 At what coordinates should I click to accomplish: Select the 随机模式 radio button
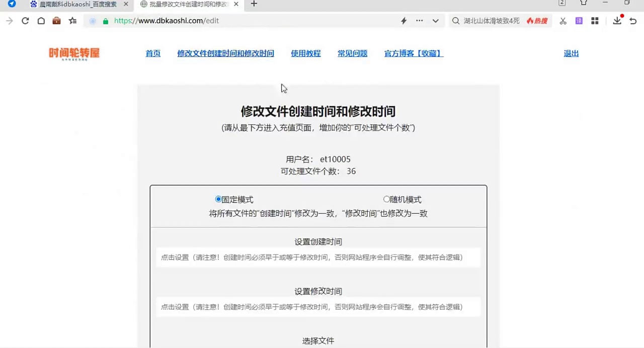[386, 199]
